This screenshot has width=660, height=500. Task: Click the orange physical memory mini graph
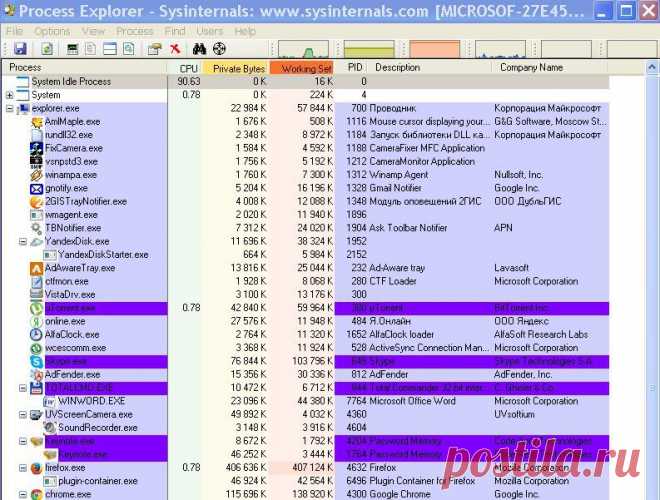[x=435, y=49]
